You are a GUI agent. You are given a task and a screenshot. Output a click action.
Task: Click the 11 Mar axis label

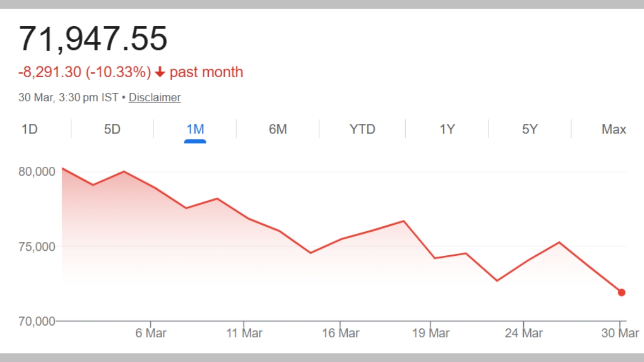(244, 333)
